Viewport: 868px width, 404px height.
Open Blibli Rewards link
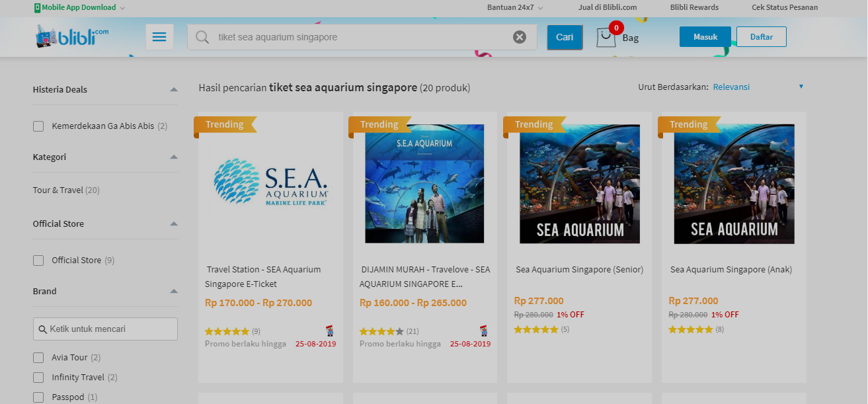tap(694, 7)
